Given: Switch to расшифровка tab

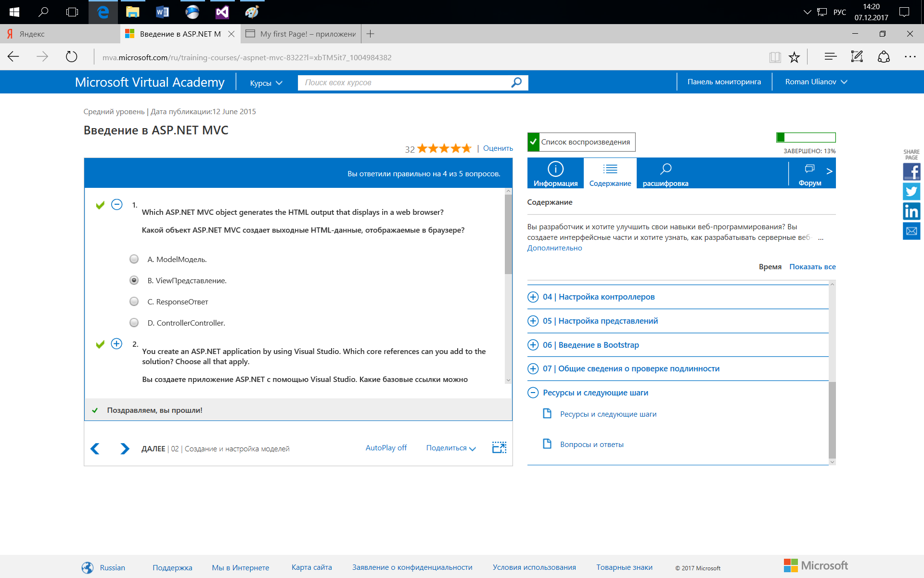Looking at the screenshot, I should (666, 173).
